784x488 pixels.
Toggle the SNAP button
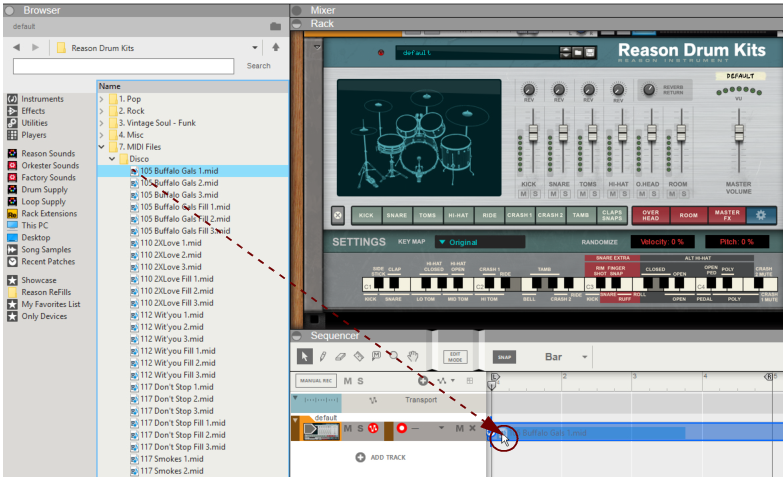(x=504, y=357)
